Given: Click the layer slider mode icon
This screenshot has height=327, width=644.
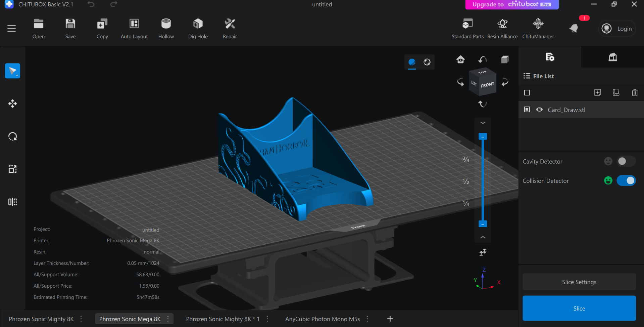Looking at the screenshot, I should [x=483, y=252].
